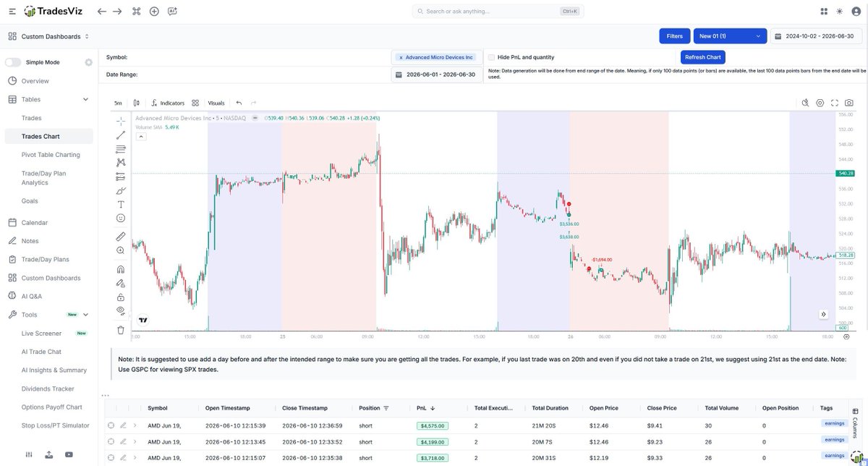The width and height of the screenshot is (868, 466).
Task: Toggle chart fullscreen mode
Action: pyautogui.click(x=835, y=103)
